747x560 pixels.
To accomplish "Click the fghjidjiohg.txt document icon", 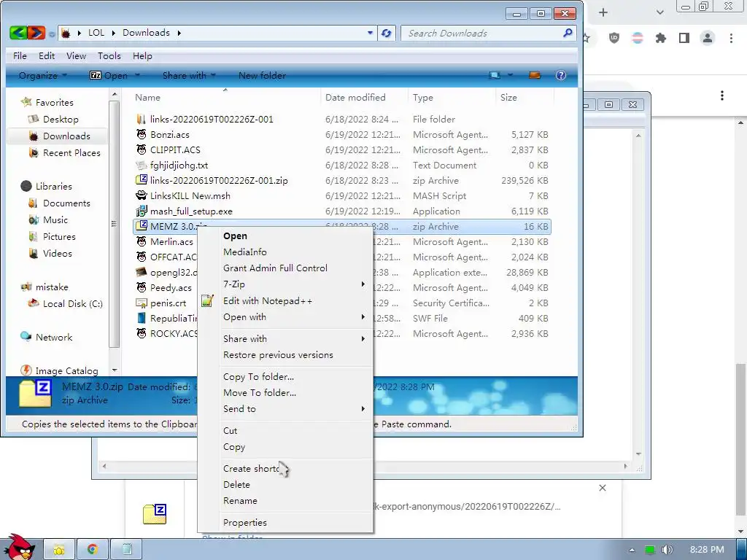I will point(142,166).
